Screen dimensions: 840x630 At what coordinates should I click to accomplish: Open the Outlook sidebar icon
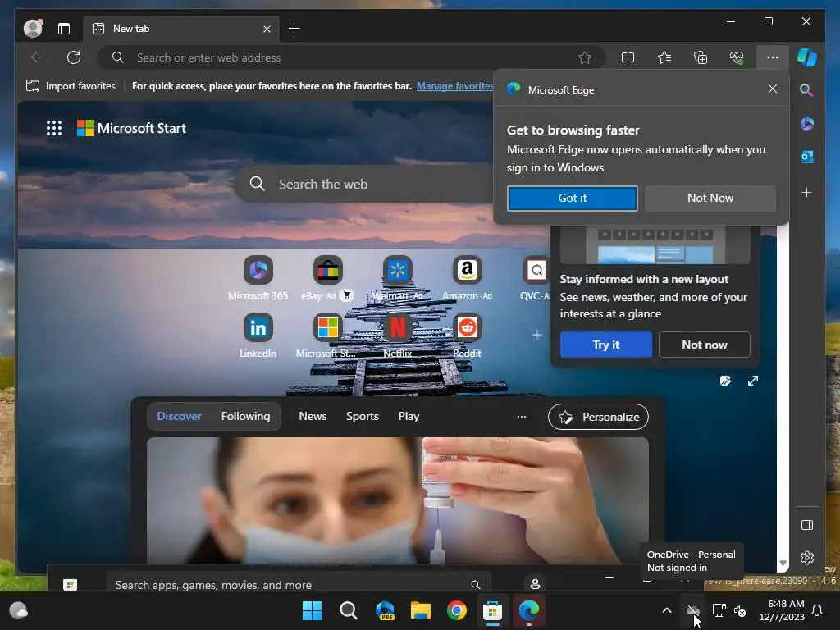pos(807,157)
